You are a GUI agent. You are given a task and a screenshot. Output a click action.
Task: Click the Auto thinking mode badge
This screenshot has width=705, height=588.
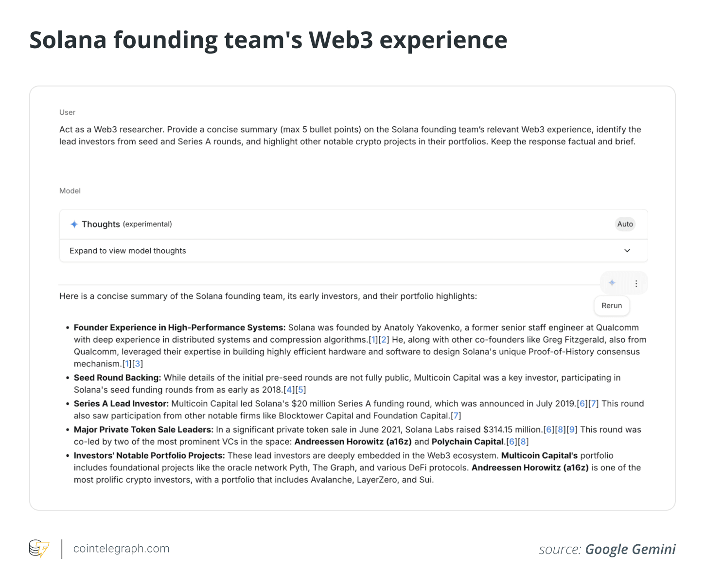coord(625,224)
